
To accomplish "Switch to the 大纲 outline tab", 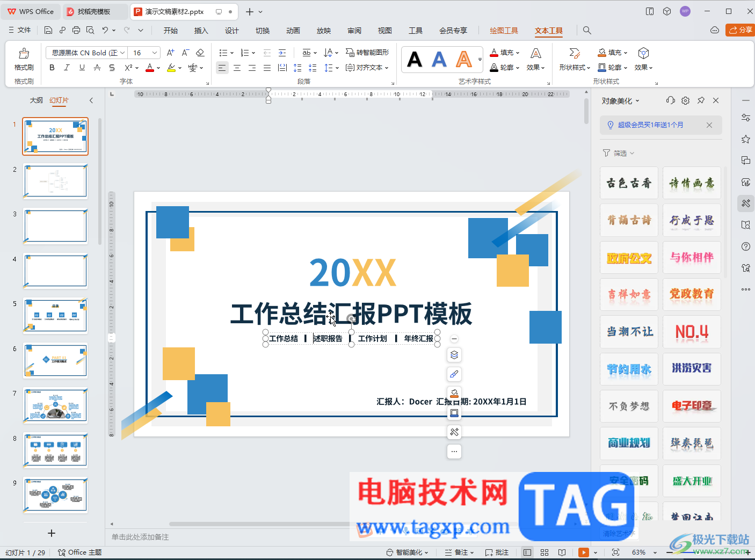I will tap(36, 100).
